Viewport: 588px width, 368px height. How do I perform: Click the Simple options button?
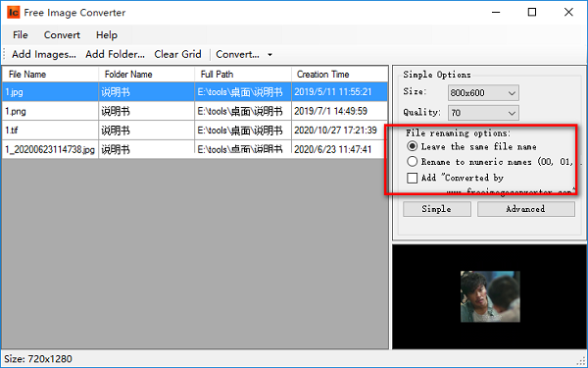click(437, 209)
